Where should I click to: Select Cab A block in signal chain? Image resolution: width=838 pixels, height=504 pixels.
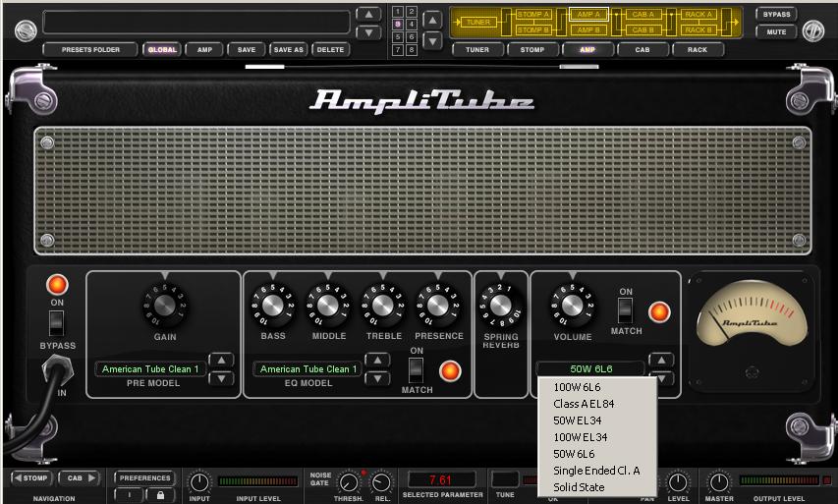642,15
